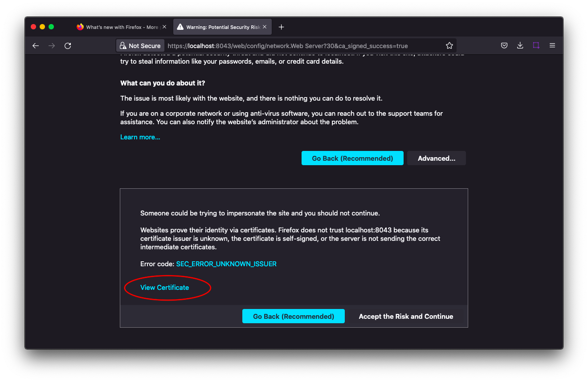
Task: Click the SEC_ERROR_UNKNOWN_ISSUER error code link
Action: (226, 264)
